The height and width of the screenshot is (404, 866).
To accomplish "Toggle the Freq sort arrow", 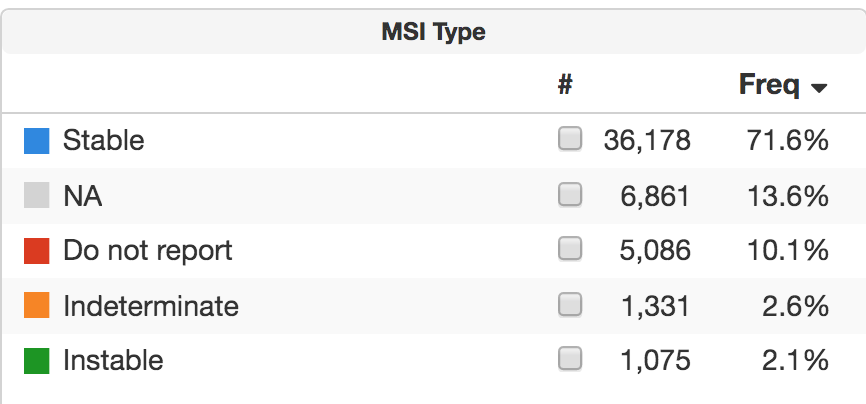I will point(819,89).
